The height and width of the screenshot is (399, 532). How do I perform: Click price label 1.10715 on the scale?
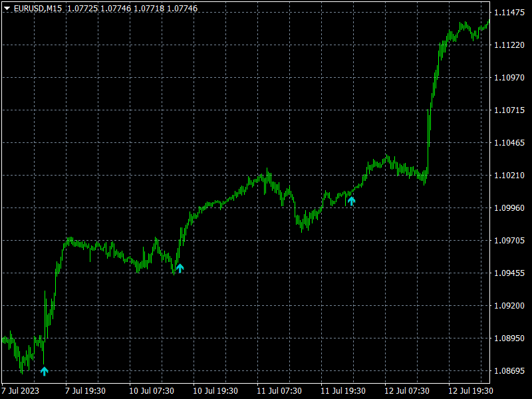(x=509, y=110)
